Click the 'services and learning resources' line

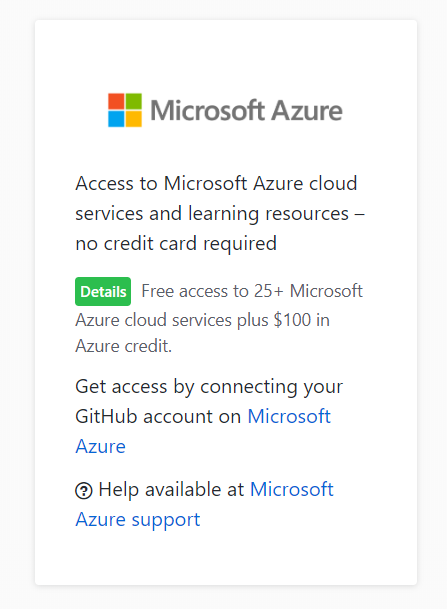[x=212, y=214]
